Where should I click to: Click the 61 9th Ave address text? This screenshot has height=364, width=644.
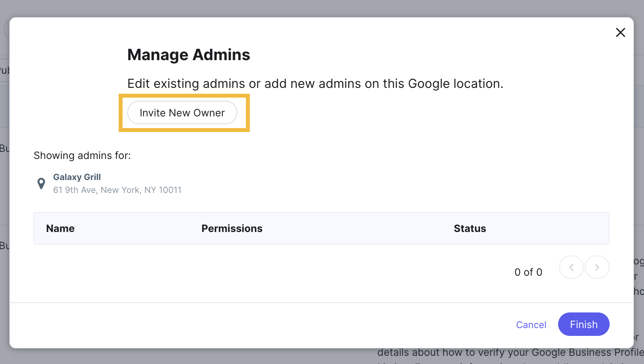[117, 190]
